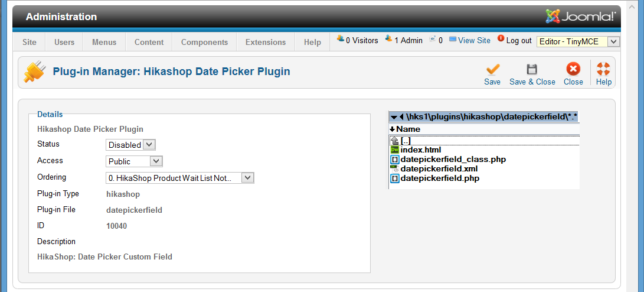Select the index.html file icon
The image size is (644, 292).
[x=394, y=150]
